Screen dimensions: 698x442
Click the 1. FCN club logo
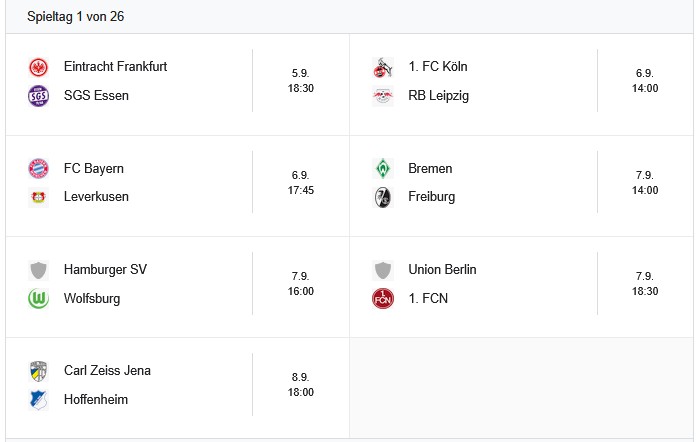[383, 298]
